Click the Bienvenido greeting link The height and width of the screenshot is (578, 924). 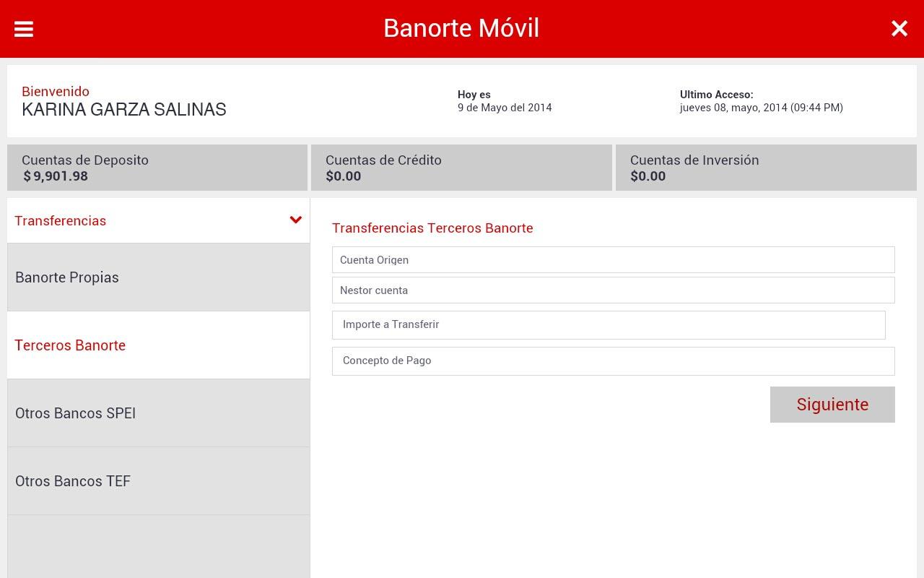point(56,92)
